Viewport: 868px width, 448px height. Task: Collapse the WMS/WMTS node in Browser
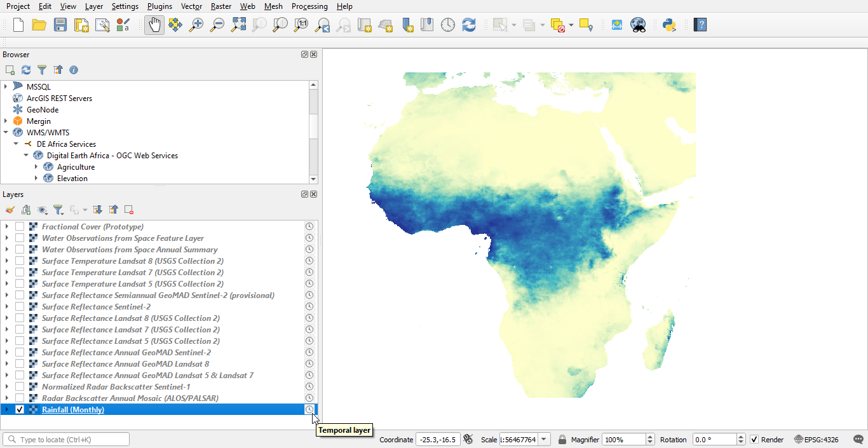[x=6, y=132]
